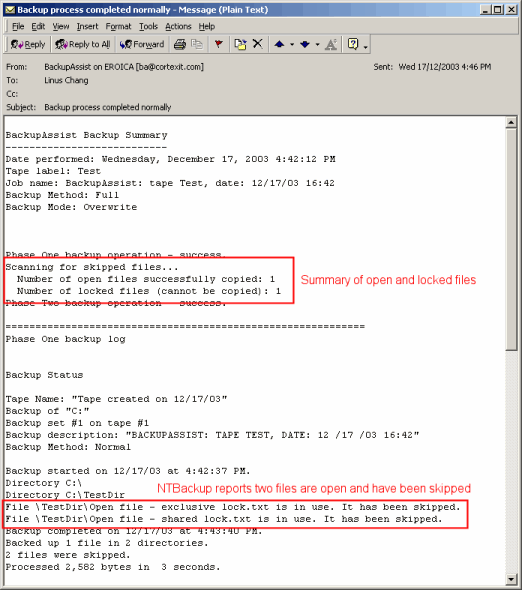The width and height of the screenshot is (522, 590).
Task: Click 'Number of locked files (cannot be copied)' line
Action: [x=149, y=291]
